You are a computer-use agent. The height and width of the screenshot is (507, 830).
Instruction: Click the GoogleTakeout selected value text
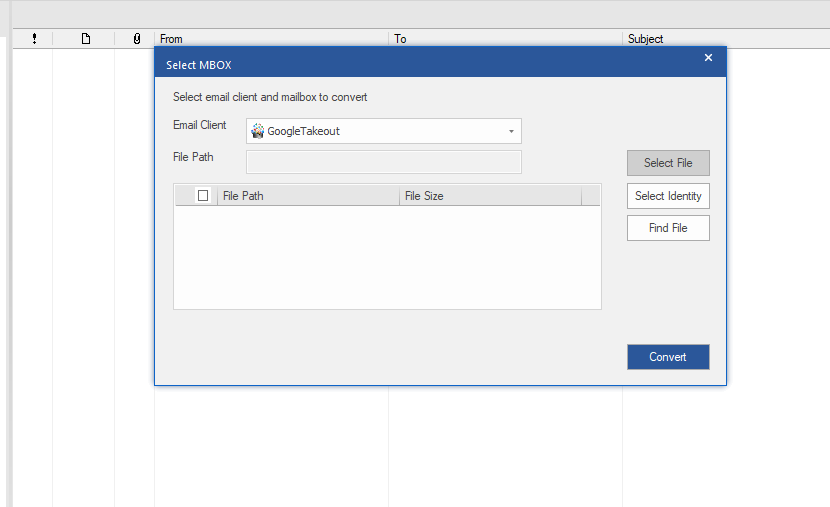(x=303, y=131)
